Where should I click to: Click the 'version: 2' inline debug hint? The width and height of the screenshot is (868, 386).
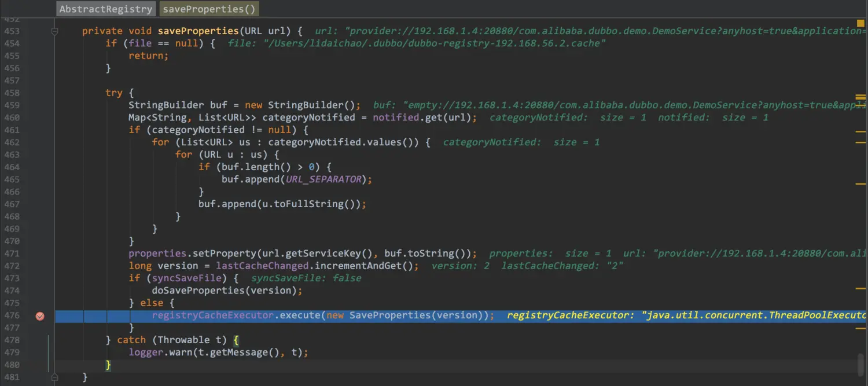point(461,266)
